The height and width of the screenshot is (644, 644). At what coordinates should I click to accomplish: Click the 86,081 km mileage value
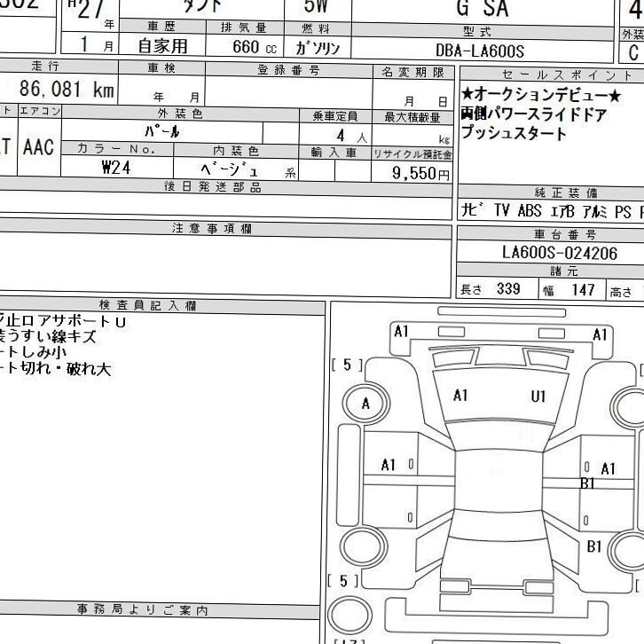[x=67, y=89]
